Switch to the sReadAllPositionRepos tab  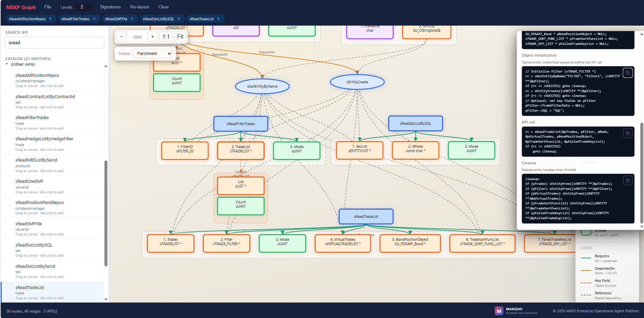point(27,19)
